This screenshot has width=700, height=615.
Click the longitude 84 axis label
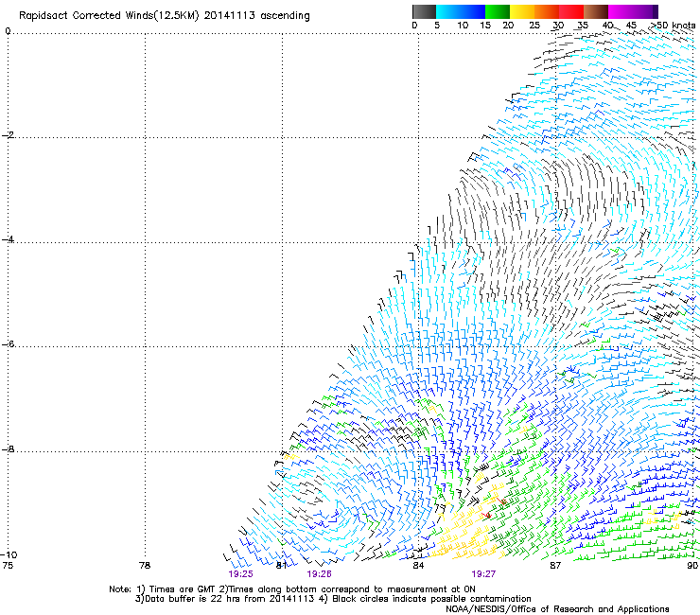(x=418, y=566)
